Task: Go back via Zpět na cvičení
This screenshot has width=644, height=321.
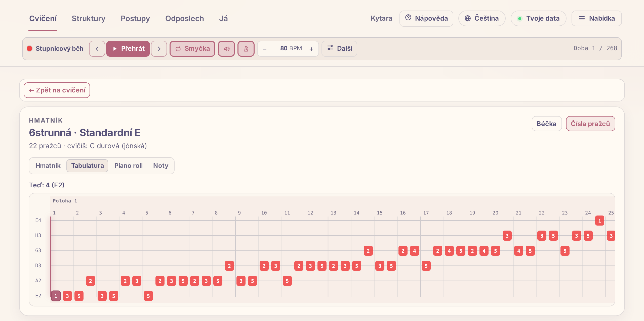Action: pyautogui.click(x=57, y=90)
